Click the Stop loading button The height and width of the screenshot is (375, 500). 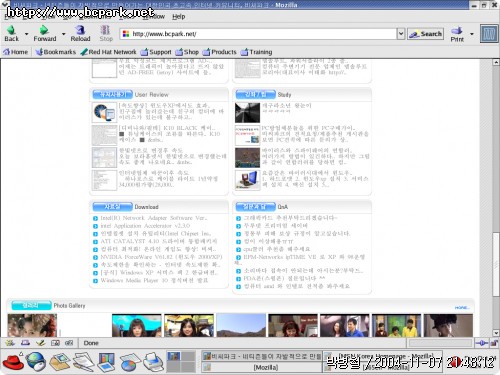[106, 33]
